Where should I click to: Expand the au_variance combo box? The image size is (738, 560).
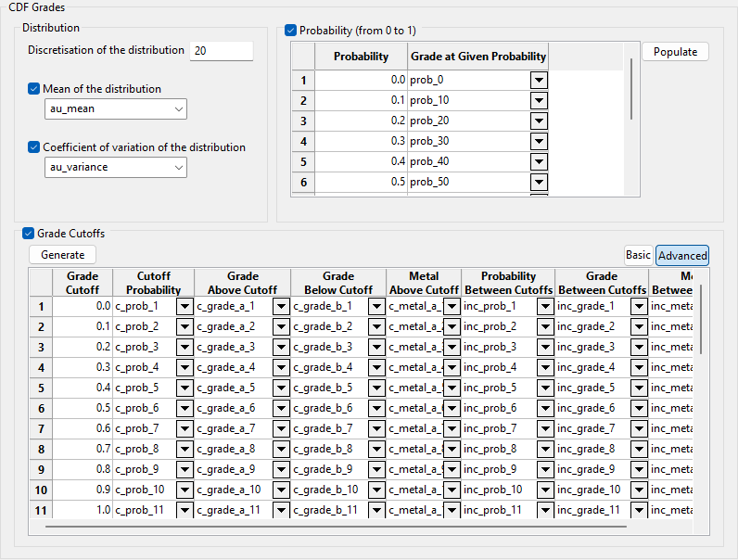coord(116,167)
